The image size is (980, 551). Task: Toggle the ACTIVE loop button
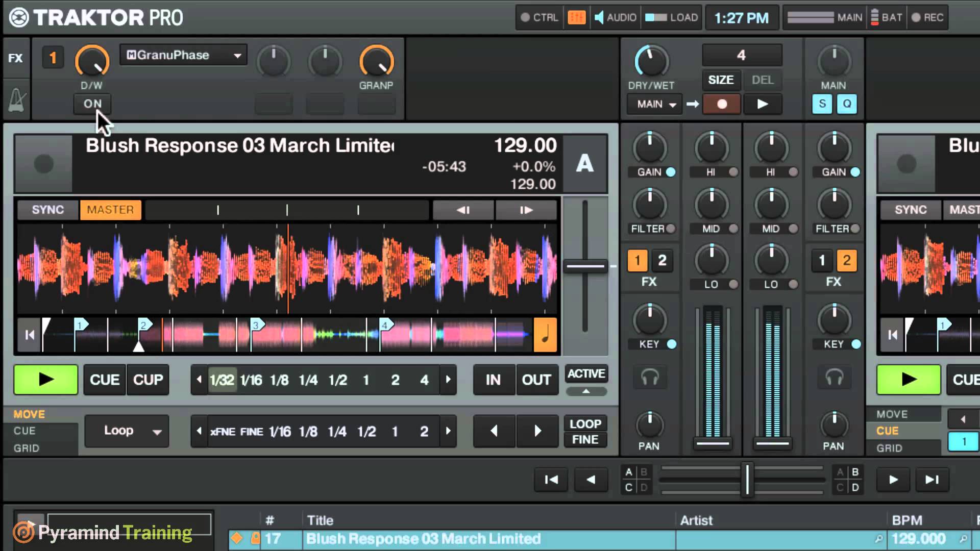click(x=586, y=374)
